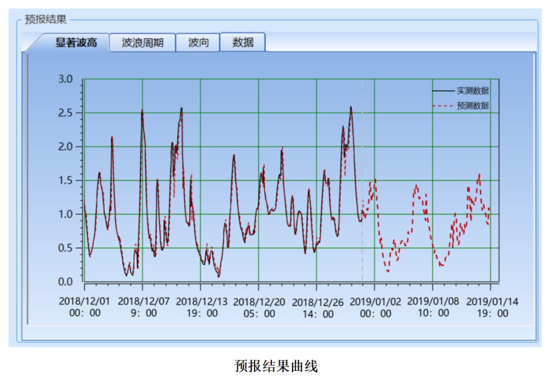The height and width of the screenshot is (392, 557).
Task: Click the 2019/01/08 10:00 date label
Action: pos(433,307)
